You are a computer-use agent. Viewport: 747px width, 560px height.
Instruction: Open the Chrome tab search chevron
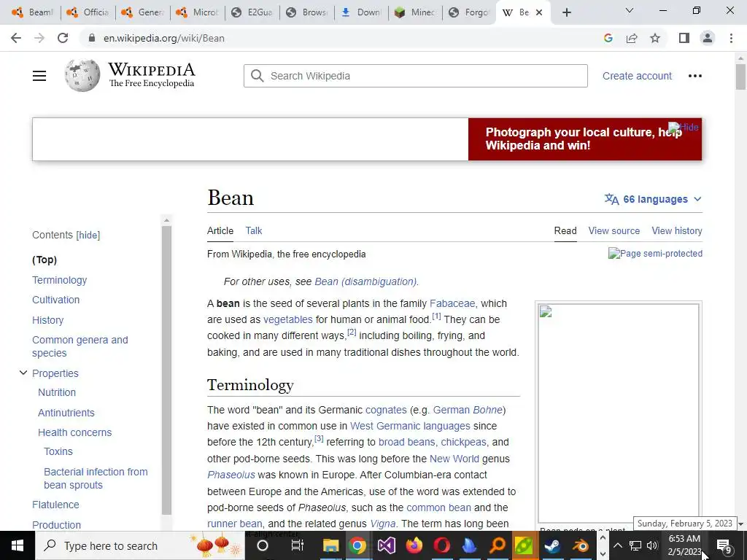(x=630, y=10)
